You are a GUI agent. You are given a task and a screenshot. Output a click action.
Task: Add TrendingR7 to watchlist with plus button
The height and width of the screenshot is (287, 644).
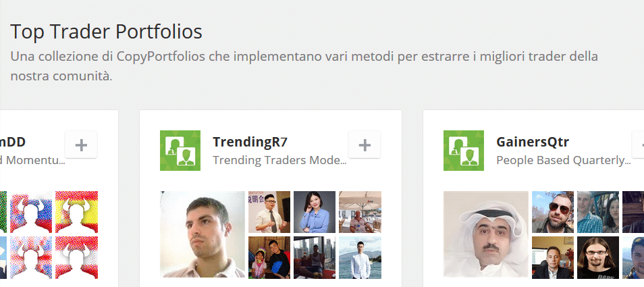(365, 145)
